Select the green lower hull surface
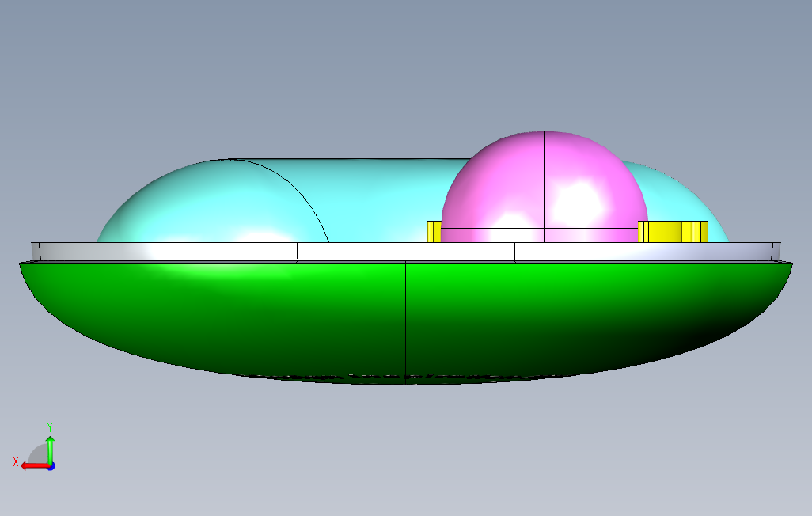The height and width of the screenshot is (516, 812). pos(405,322)
